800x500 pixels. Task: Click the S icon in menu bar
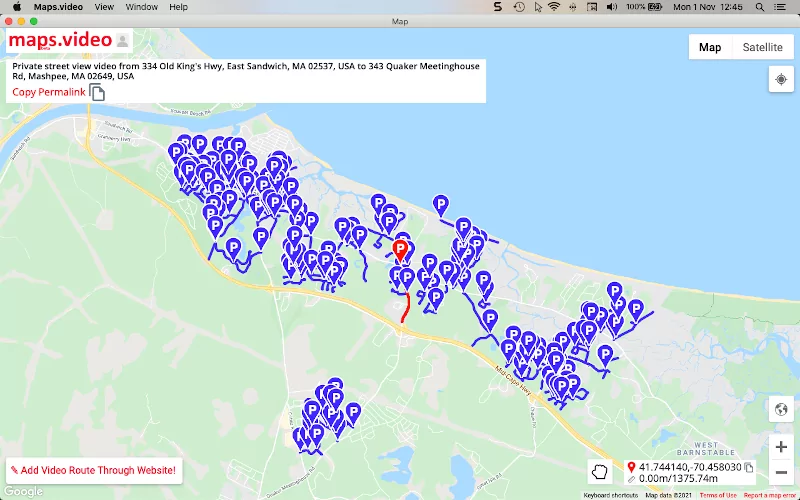coord(498,7)
